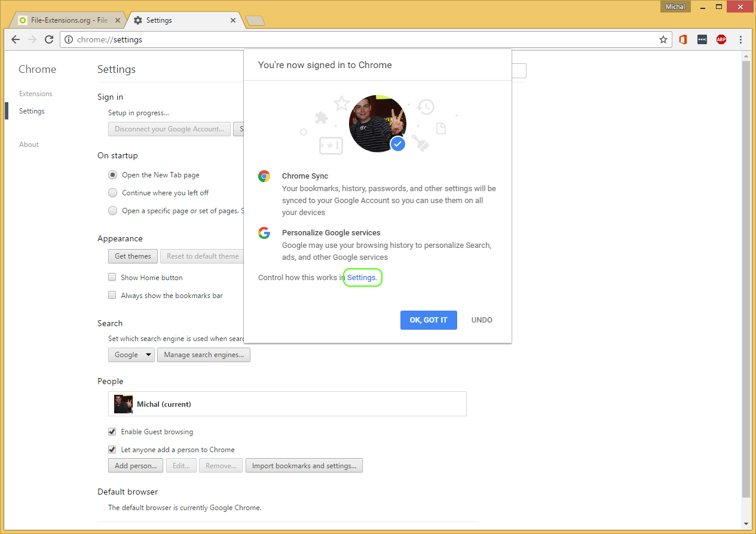Open the Chrome menu (three dots)
The image size is (756, 534).
[x=740, y=39]
